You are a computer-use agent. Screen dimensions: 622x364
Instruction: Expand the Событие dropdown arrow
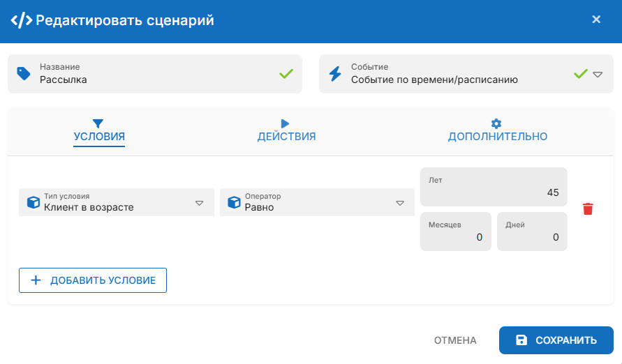tap(598, 74)
